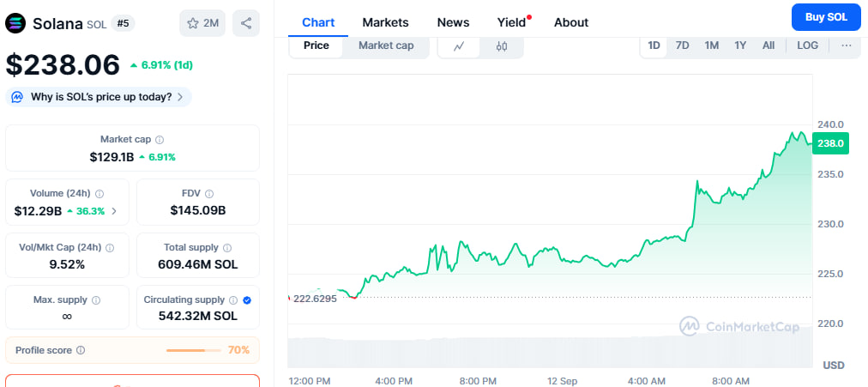Open chart more options ellipsis menu

click(847, 45)
